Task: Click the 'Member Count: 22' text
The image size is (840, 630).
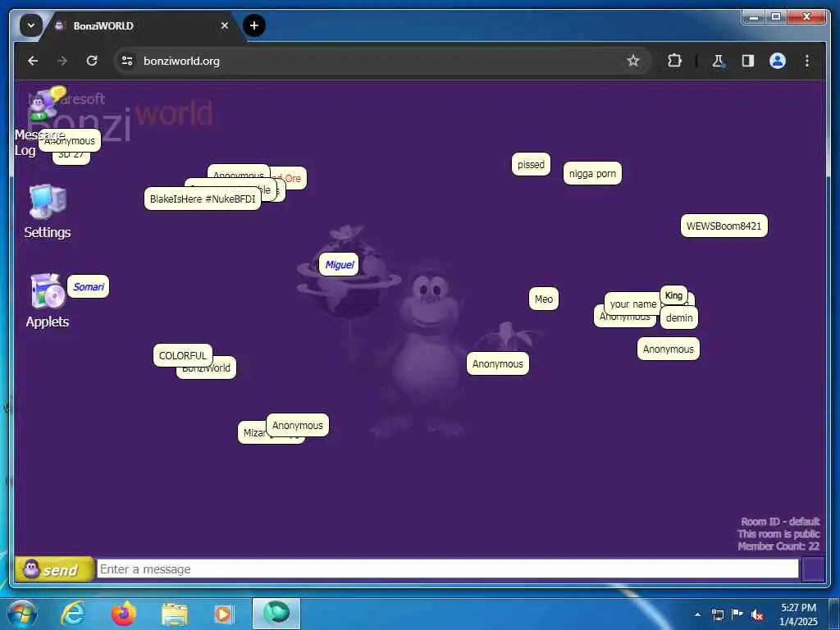Action: [x=778, y=546]
